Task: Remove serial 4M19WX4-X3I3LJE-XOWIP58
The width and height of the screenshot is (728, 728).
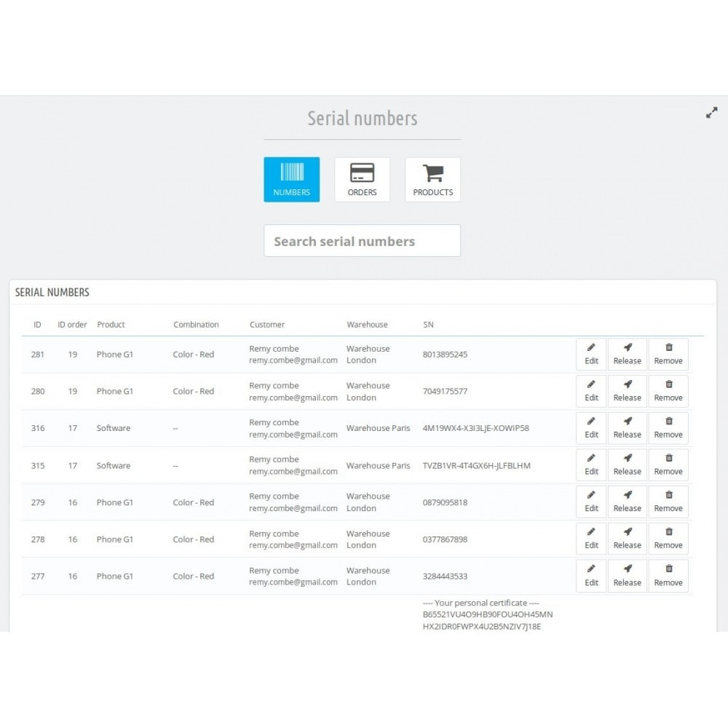Action: click(668, 428)
